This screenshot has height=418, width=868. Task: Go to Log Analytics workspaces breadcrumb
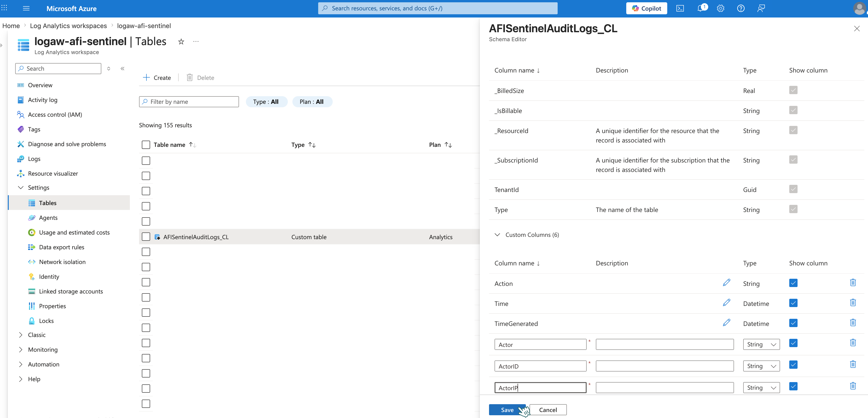click(x=68, y=26)
